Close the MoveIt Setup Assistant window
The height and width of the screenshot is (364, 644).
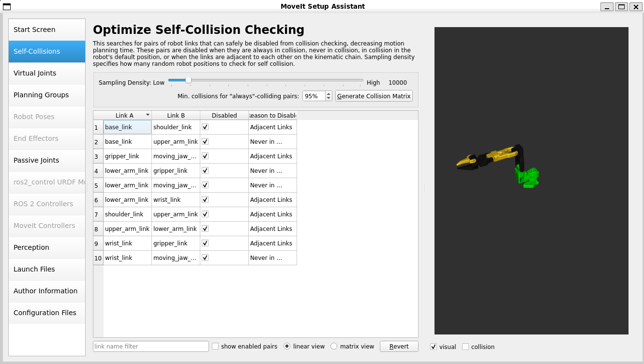coord(635,6)
